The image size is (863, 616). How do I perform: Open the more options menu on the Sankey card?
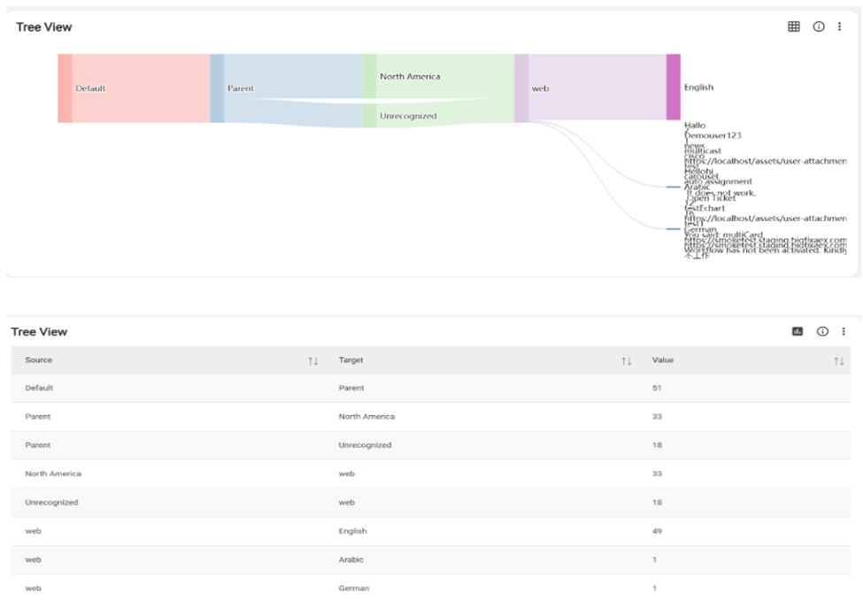[839, 27]
